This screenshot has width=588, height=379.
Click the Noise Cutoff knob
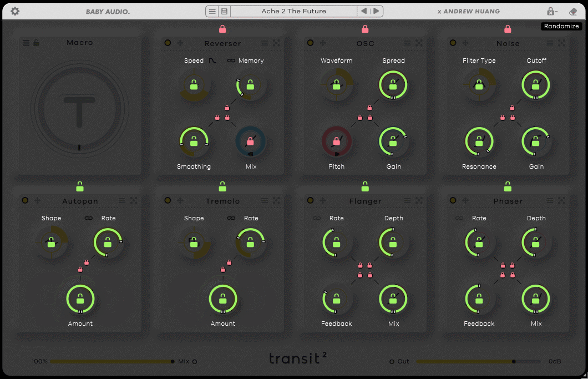535,85
